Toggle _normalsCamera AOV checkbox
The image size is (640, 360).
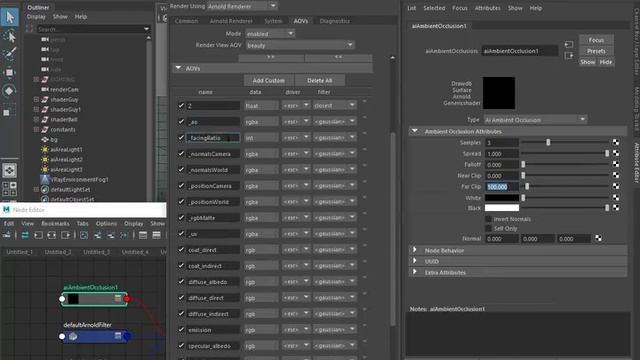pyautogui.click(x=181, y=153)
